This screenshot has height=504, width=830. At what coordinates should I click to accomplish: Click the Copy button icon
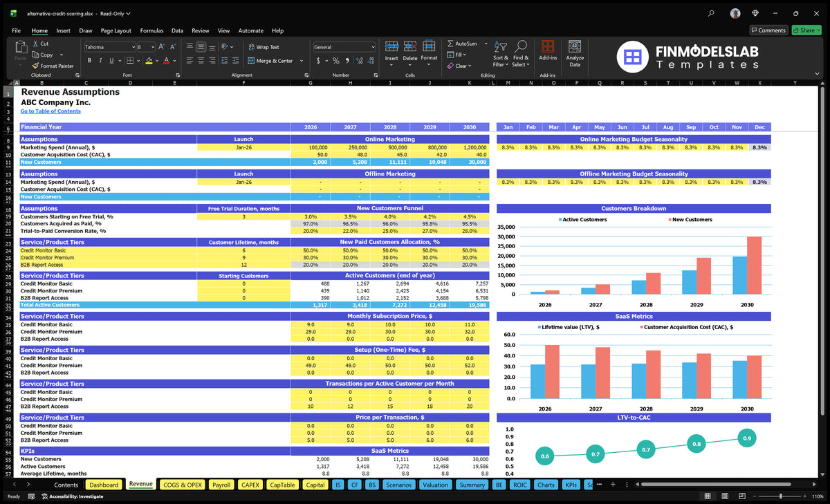coord(35,55)
